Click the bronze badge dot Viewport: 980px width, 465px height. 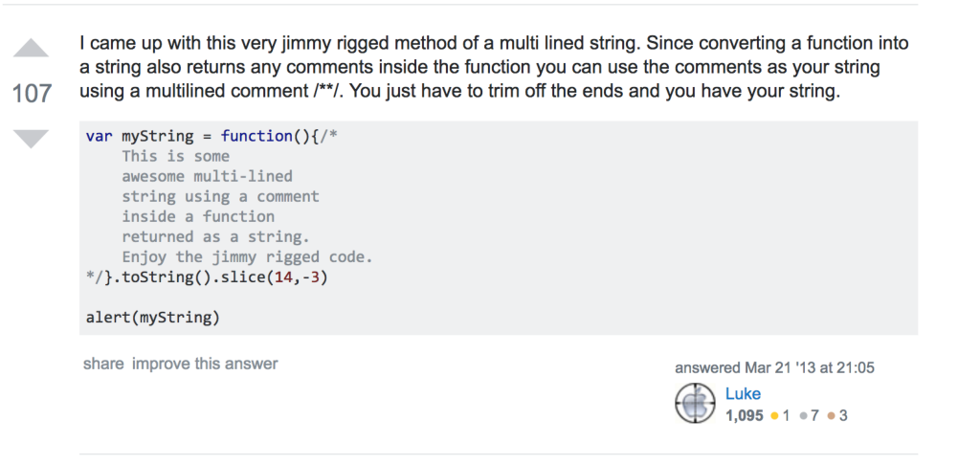coord(832,415)
